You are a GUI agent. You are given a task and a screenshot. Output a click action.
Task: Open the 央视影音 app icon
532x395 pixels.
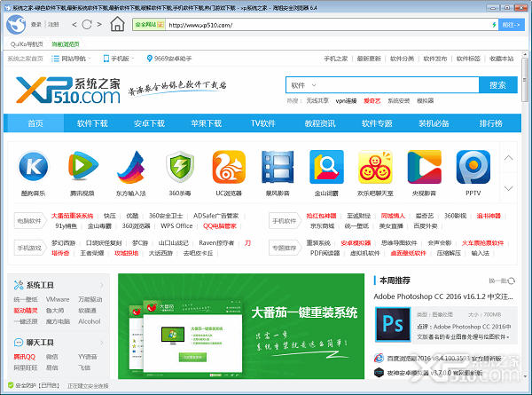(x=424, y=167)
